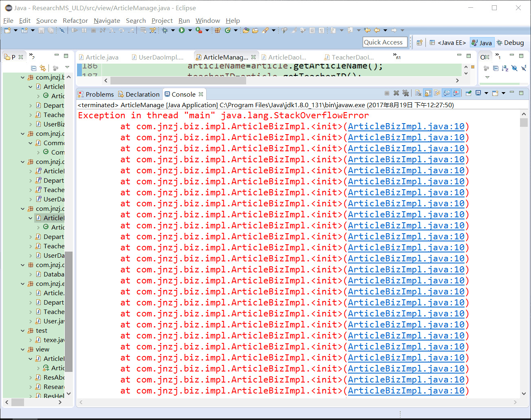
Task: Open the Package Explorer view menu triangle
Action: (67, 67)
